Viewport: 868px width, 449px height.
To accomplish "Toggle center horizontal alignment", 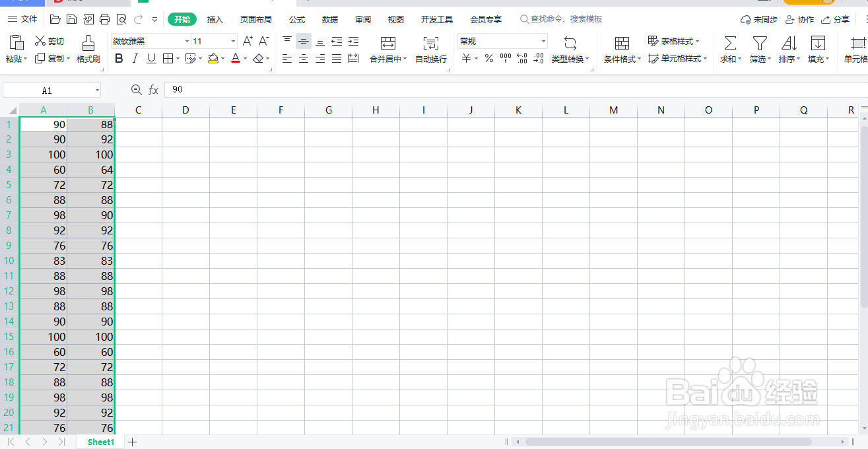I will tap(304, 59).
